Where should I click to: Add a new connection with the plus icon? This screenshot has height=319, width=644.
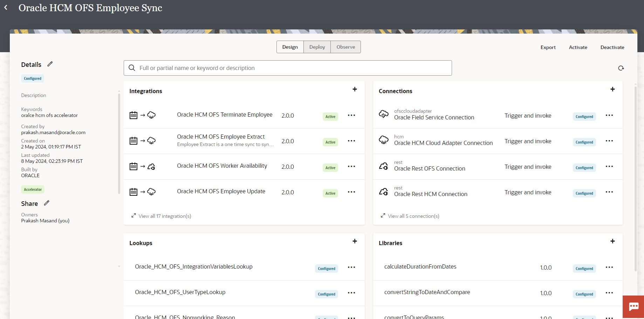612,89
